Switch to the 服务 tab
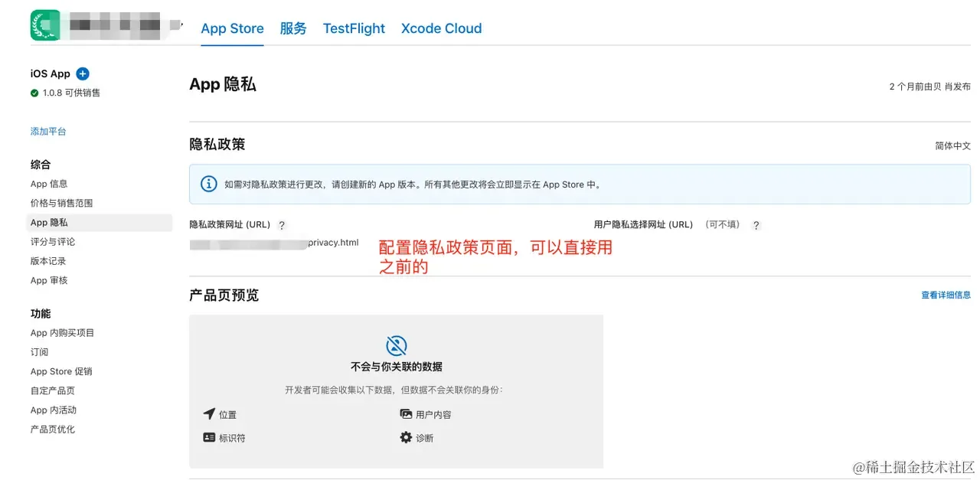 point(293,28)
